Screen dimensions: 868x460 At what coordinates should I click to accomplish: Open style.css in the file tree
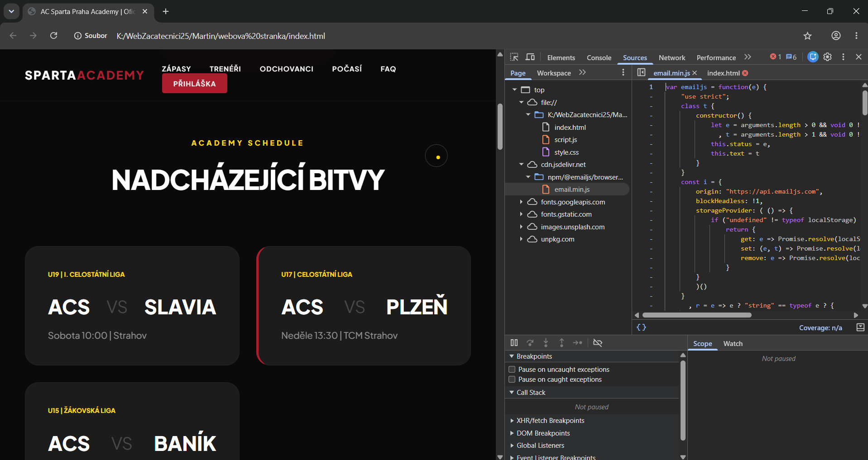(x=566, y=152)
